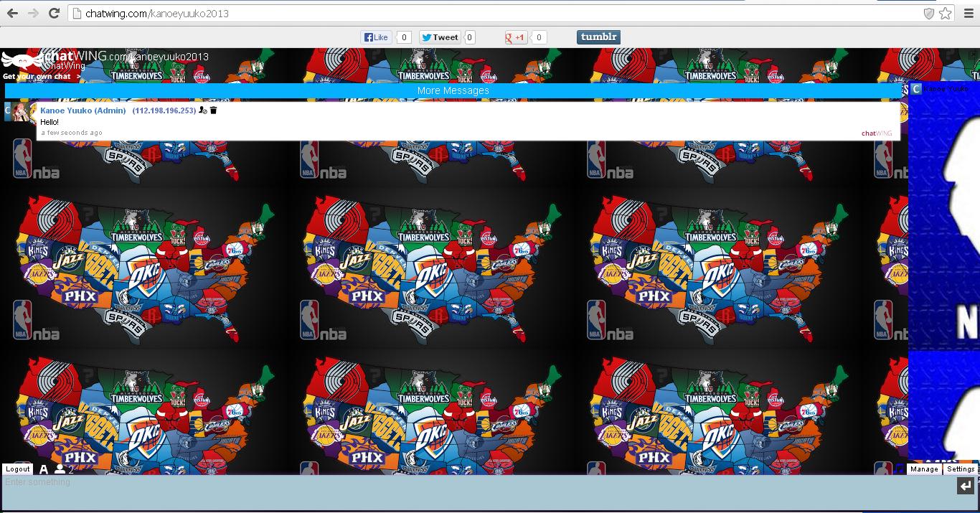The image size is (980, 513).
Task: Show the online users list icon
Action: click(60, 469)
